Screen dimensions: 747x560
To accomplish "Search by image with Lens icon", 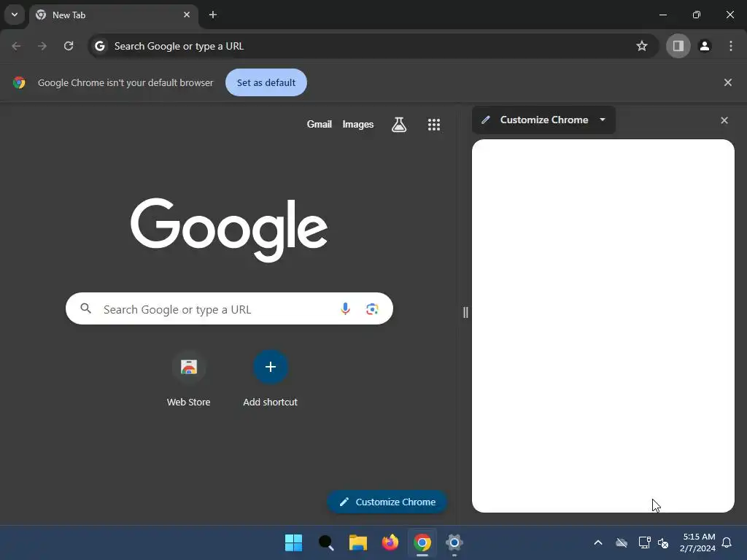I will coord(372,309).
